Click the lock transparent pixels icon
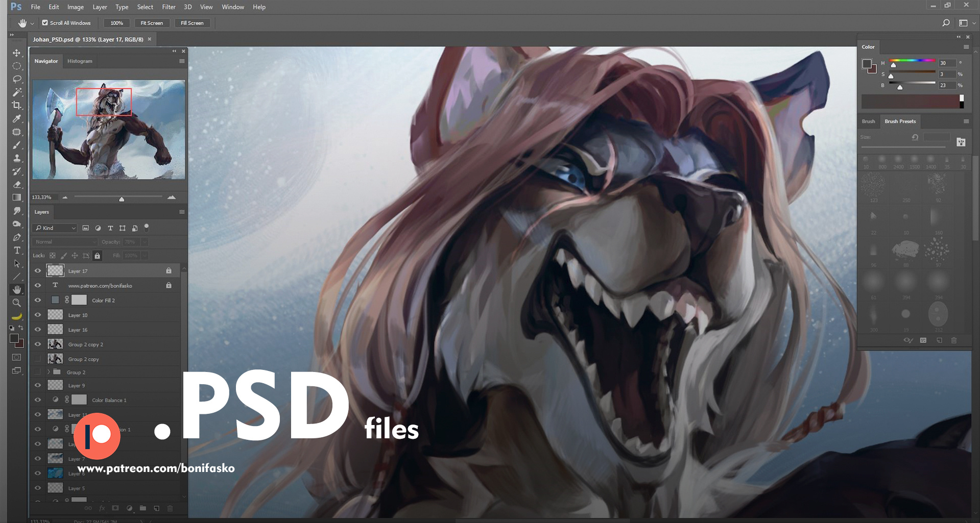The width and height of the screenshot is (980, 523). point(53,256)
